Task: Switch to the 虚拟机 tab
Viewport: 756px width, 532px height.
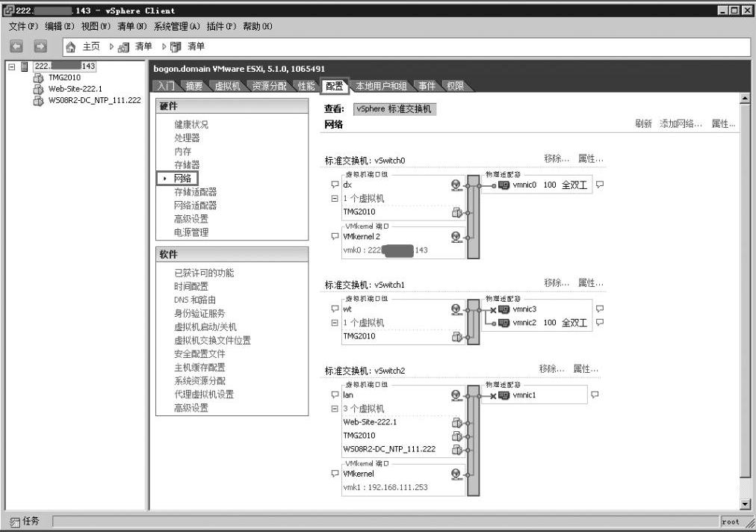Action: coord(227,86)
